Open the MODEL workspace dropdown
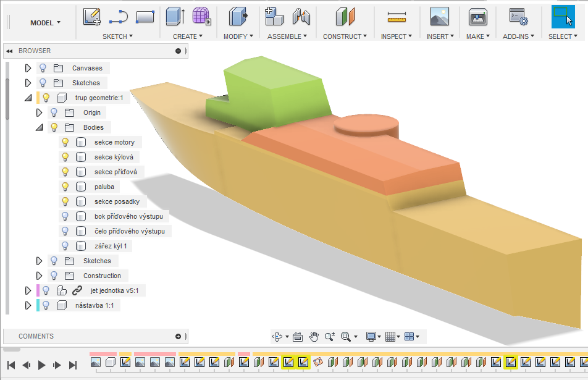The height and width of the screenshot is (380, 588). 46,23
